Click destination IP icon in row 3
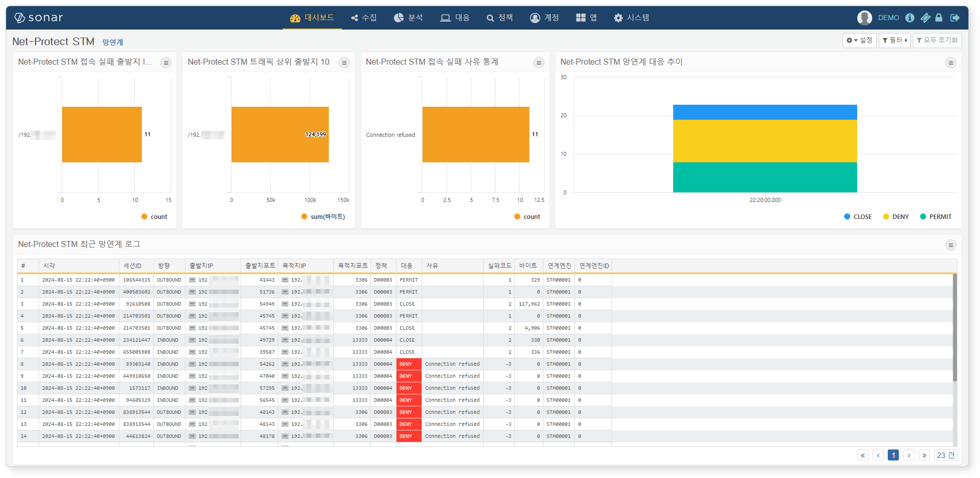Screen dimensions: 980x478 [285, 304]
